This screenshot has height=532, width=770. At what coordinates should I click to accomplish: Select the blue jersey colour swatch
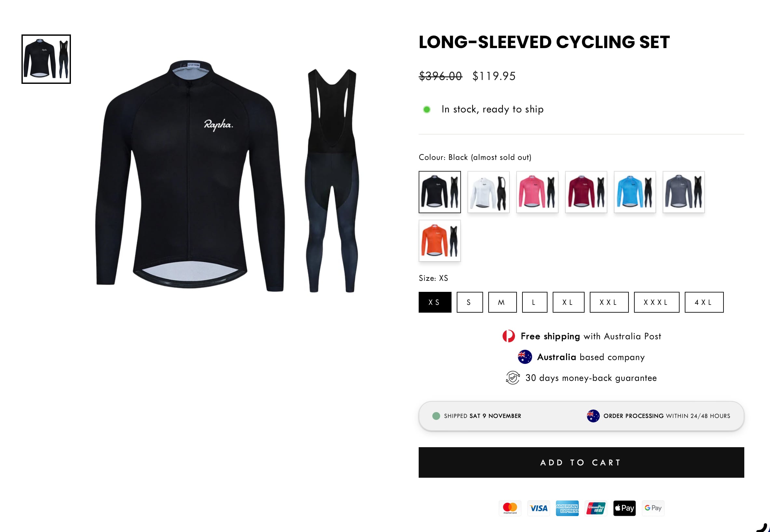click(x=635, y=192)
